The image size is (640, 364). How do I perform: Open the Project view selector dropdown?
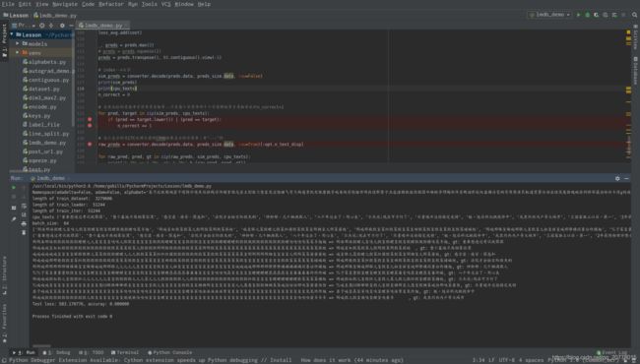pos(24,26)
